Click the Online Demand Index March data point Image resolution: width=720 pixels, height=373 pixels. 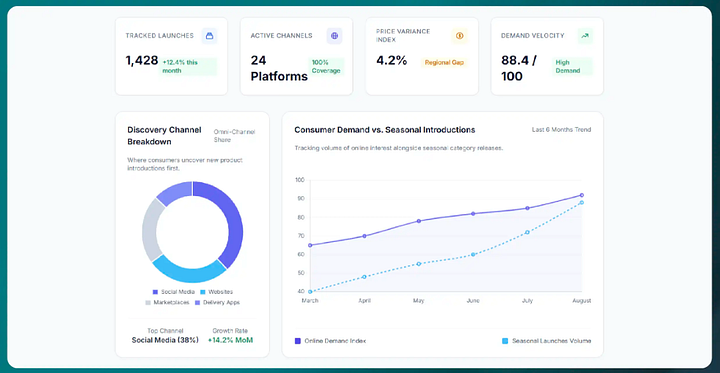point(310,245)
